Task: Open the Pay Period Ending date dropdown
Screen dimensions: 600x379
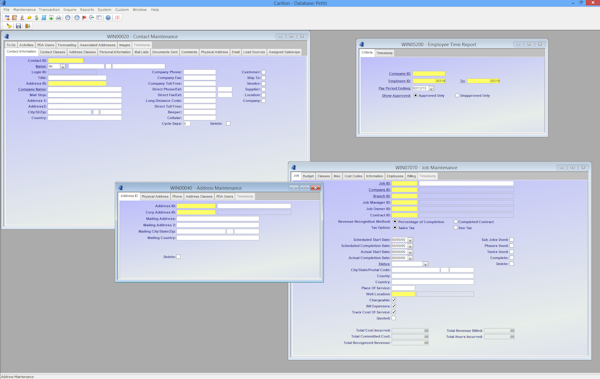Action: coord(431,88)
